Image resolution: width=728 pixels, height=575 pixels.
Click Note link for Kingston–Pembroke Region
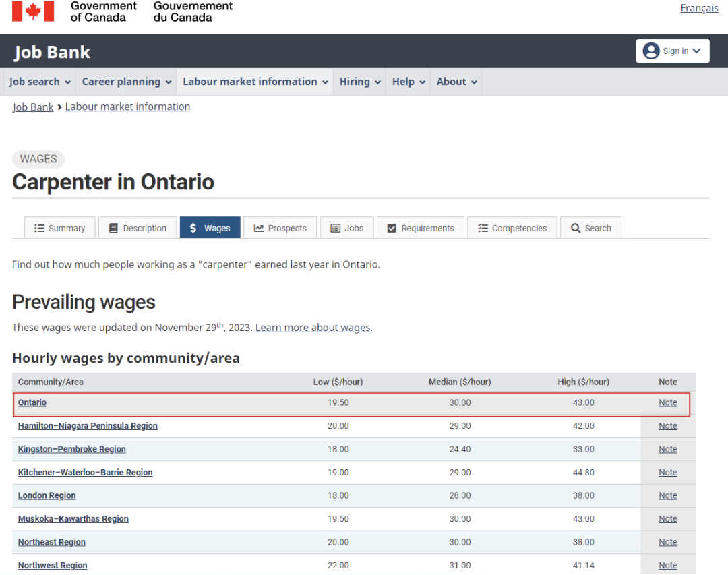667,449
